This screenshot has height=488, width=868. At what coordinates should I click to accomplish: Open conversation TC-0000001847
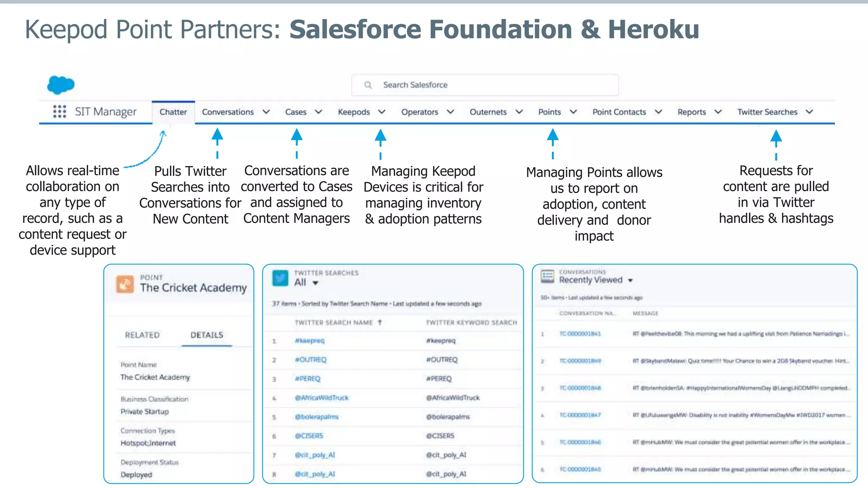[x=580, y=415]
